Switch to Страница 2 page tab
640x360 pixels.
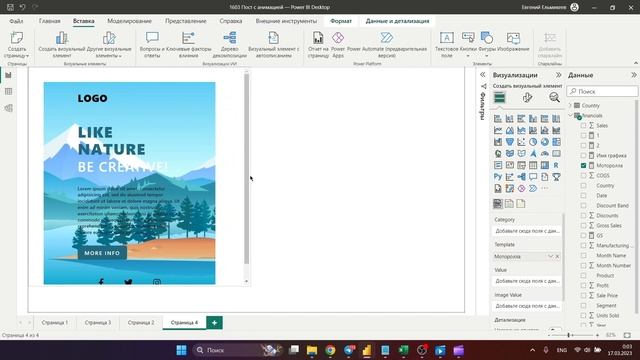(141, 322)
